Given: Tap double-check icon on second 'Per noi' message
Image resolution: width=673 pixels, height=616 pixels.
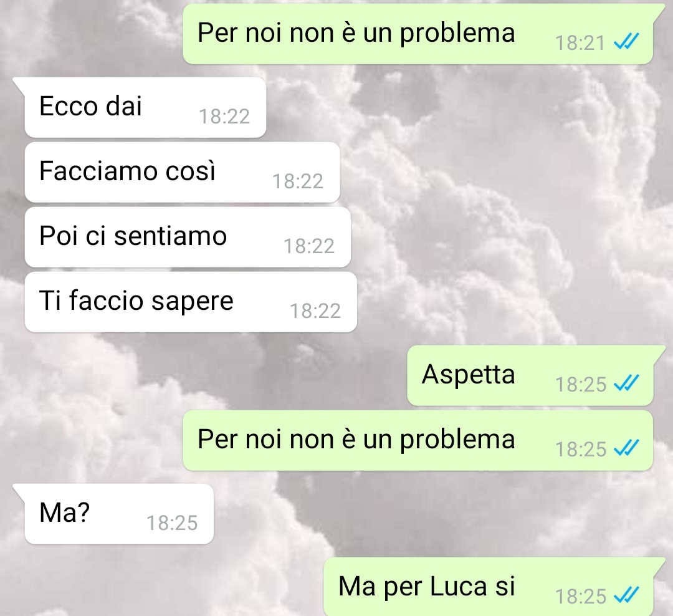Looking at the screenshot, I should pyautogui.click(x=626, y=448).
